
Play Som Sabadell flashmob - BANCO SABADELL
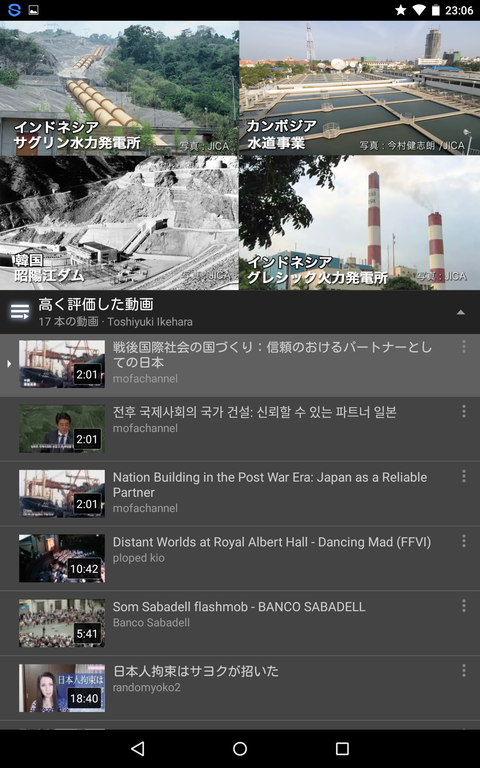(239, 606)
